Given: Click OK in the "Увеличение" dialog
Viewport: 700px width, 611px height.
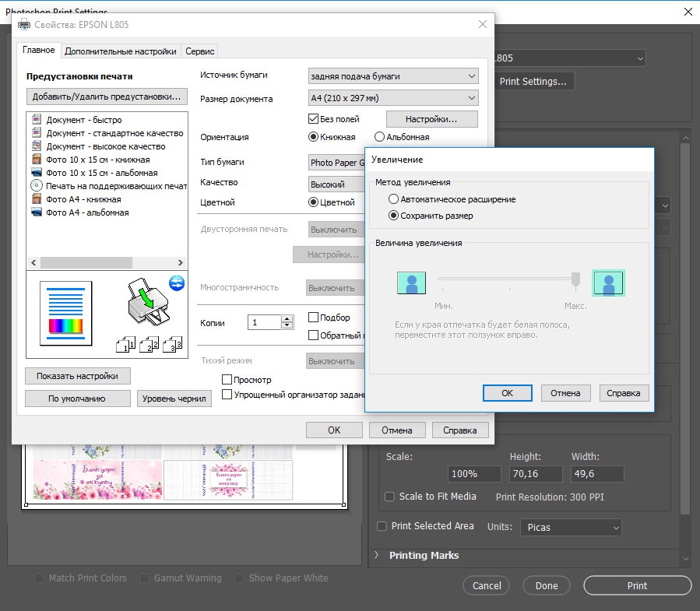Looking at the screenshot, I should (507, 393).
